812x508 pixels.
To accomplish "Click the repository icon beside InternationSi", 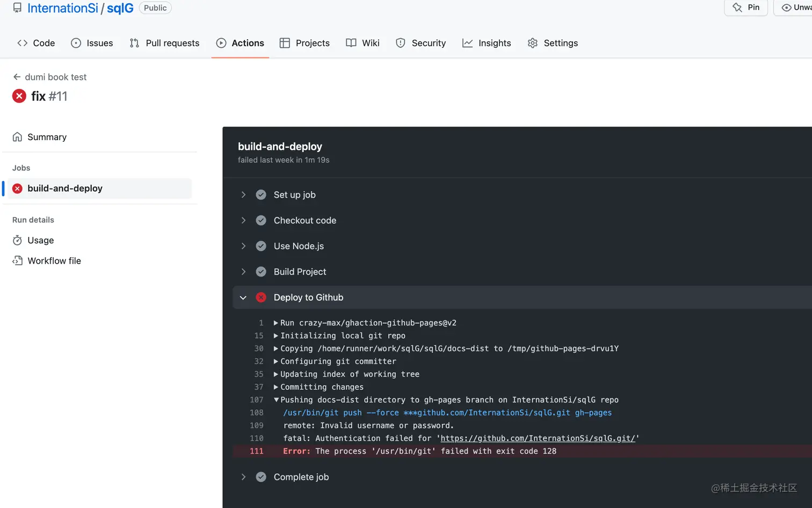I will tap(17, 8).
